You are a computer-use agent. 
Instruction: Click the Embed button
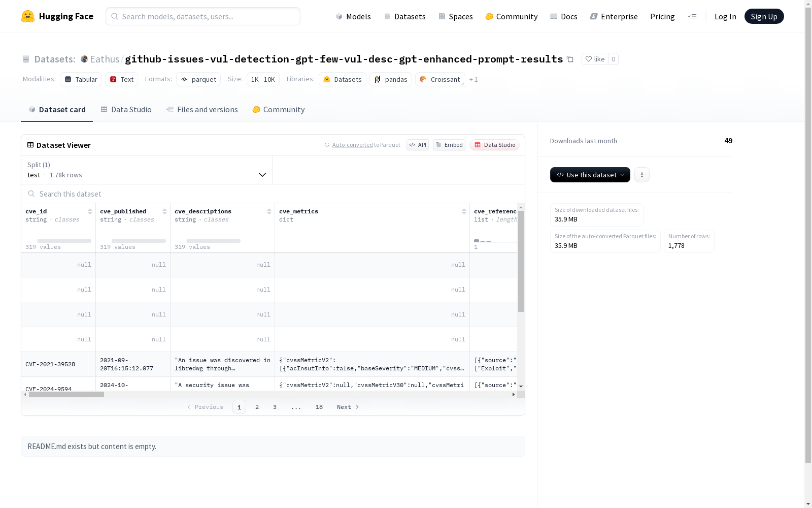(x=449, y=145)
